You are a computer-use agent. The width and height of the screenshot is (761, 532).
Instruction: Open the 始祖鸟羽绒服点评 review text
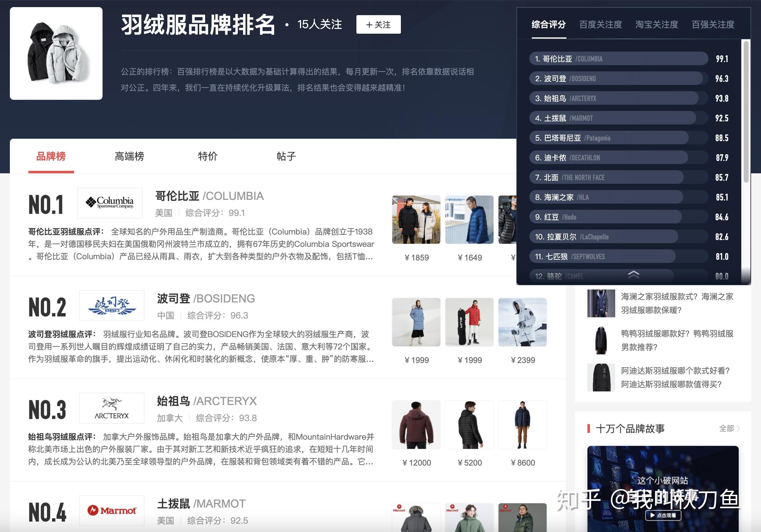point(201,449)
